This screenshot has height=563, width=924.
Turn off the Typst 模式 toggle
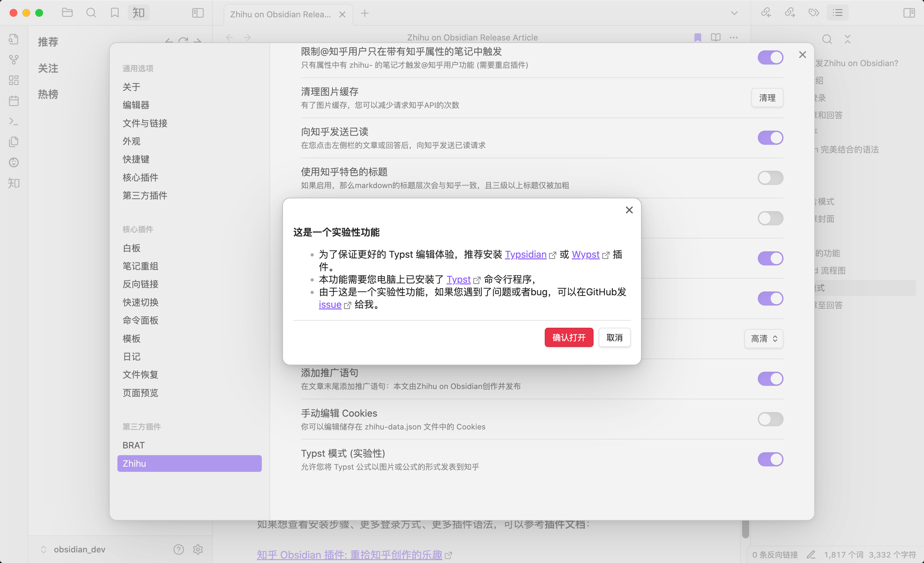click(771, 459)
